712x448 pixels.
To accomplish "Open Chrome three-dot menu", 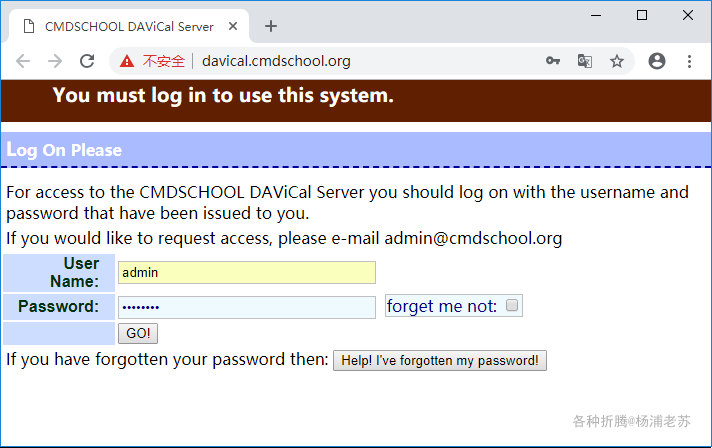I will [689, 61].
